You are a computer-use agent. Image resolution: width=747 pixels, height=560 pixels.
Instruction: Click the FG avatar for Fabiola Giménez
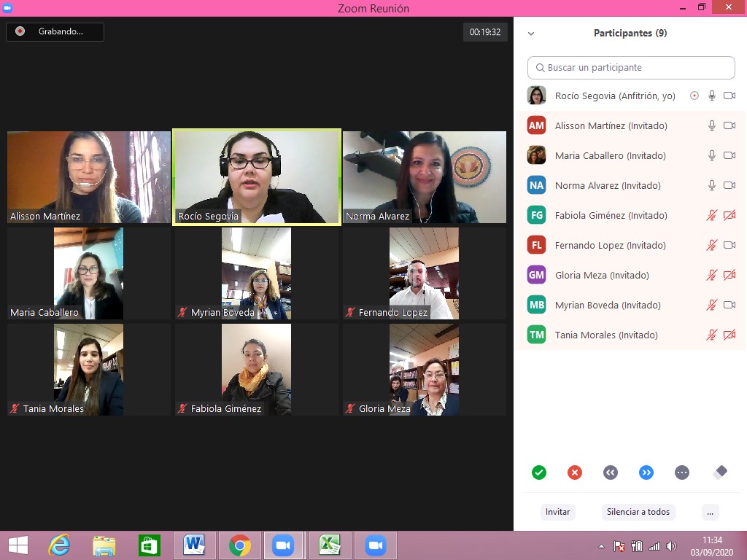click(536, 215)
